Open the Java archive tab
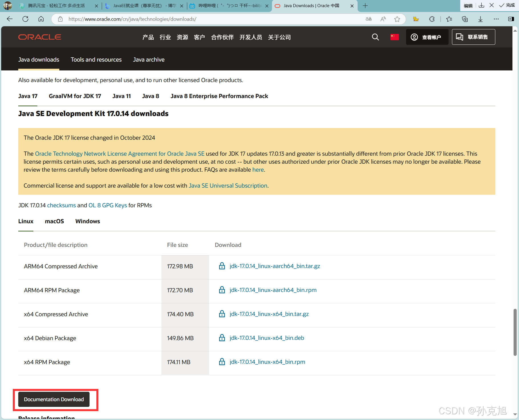The image size is (519, 420). click(149, 60)
